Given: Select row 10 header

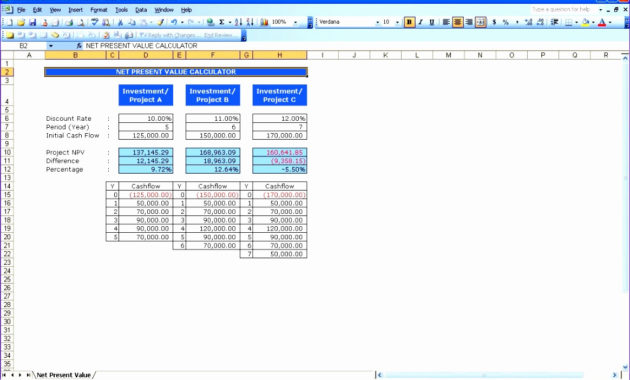Looking at the screenshot, I should click(7, 152).
